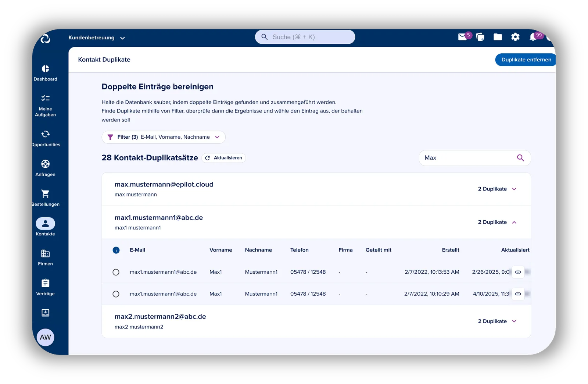The image size is (588, 384).
Task: Go to Dashboard in sidebar
Action: (46, 73)
